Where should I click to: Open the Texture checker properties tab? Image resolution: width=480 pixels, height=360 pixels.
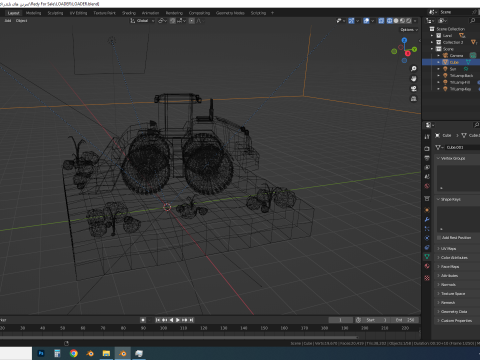(x=427, y=278)
